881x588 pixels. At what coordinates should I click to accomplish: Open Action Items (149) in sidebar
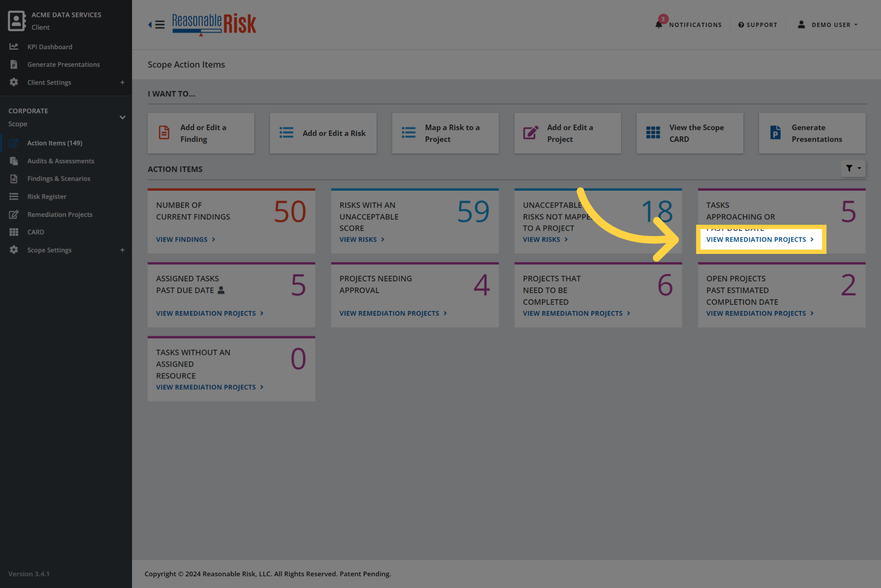55,143
